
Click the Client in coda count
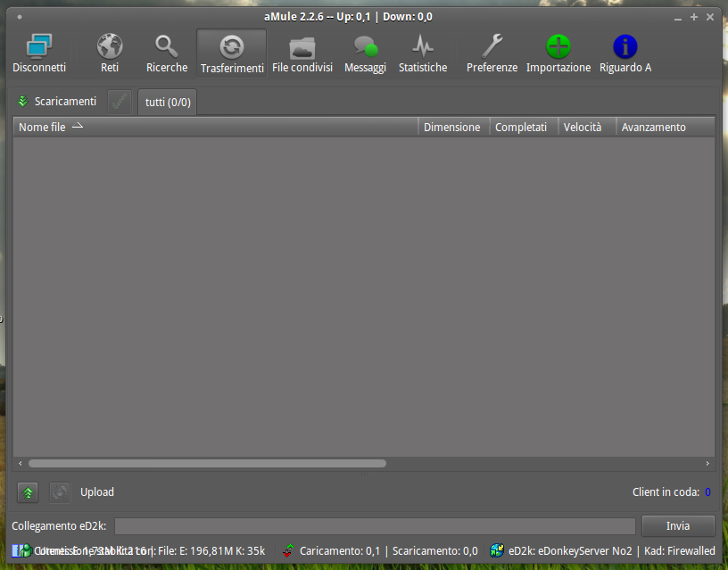click(x=707, y=492)
